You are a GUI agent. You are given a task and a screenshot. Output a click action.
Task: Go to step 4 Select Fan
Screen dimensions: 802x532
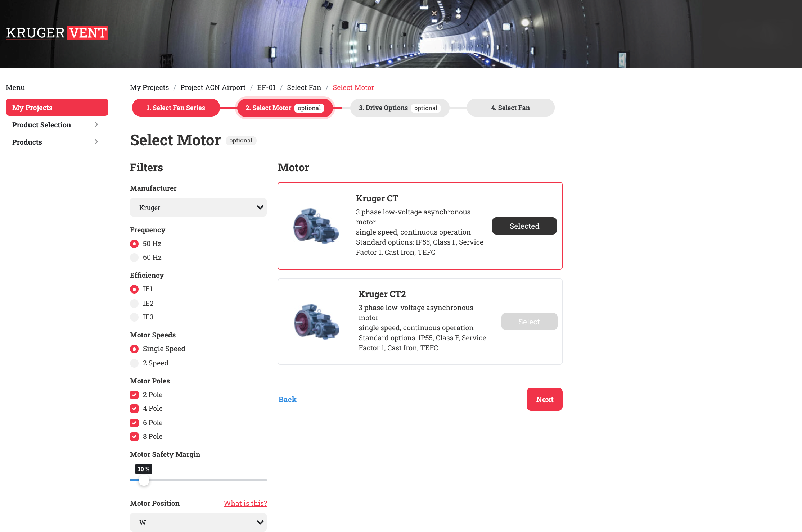coord(510,108)
